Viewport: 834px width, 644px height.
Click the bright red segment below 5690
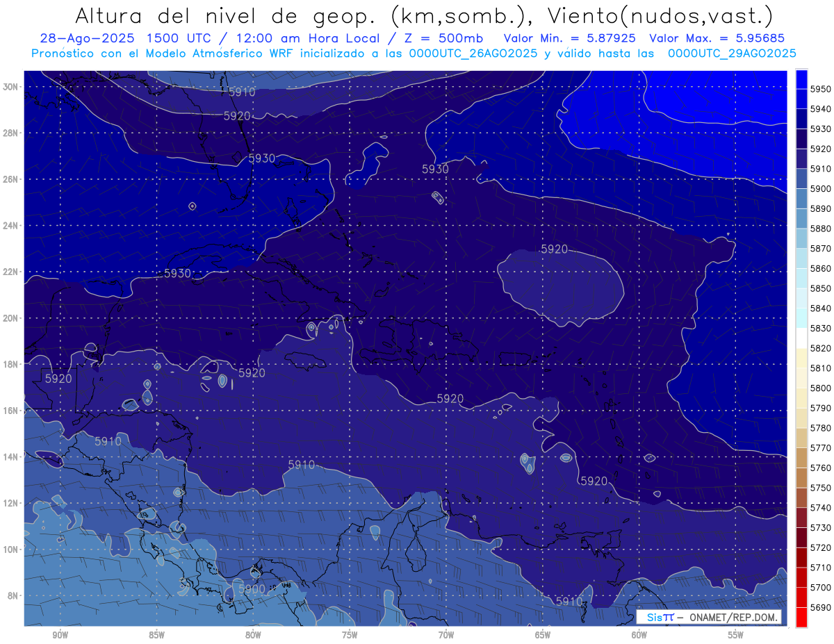[801, 617]
